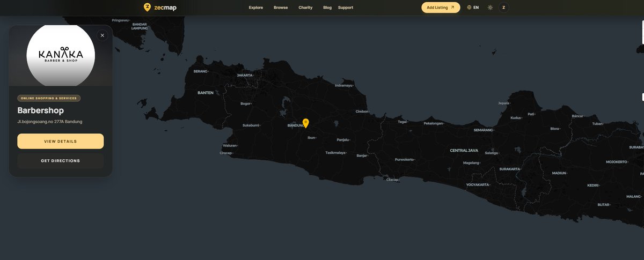Click the Barbershop listing title

(x=41, y=110)
